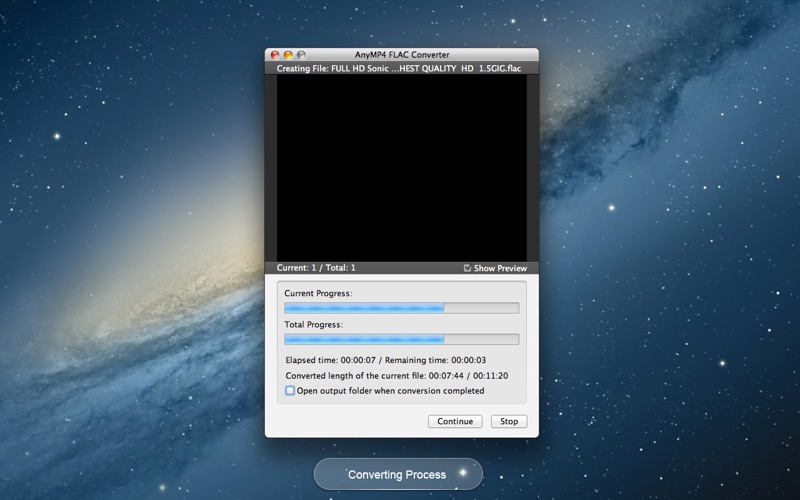Image resolution: width=800 pixels, height=500 pixels.
Task: Click the Converting Process caption
Action: point(397,474)
